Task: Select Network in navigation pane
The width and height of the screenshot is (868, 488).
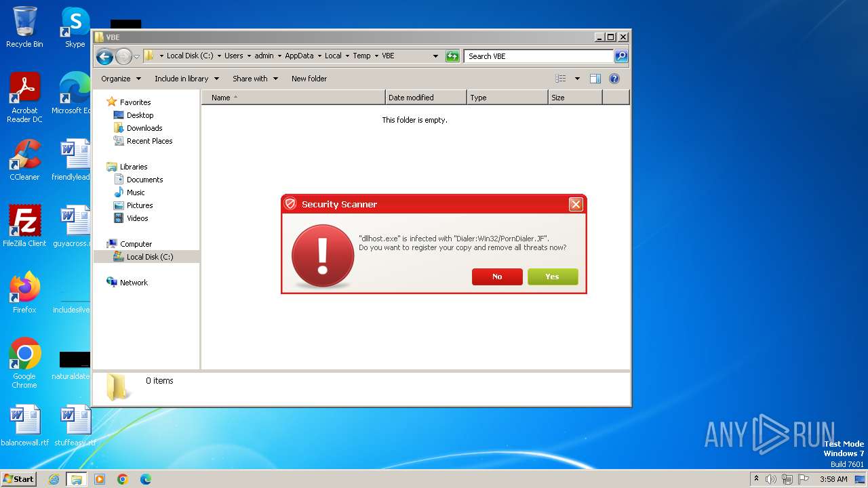Action: coord(134,283)
